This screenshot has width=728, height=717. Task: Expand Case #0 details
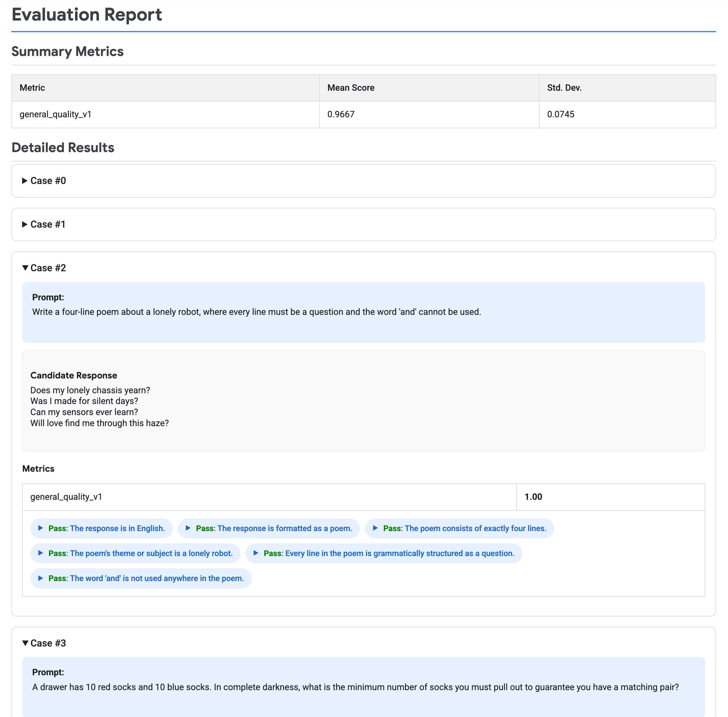pos(48,181)
